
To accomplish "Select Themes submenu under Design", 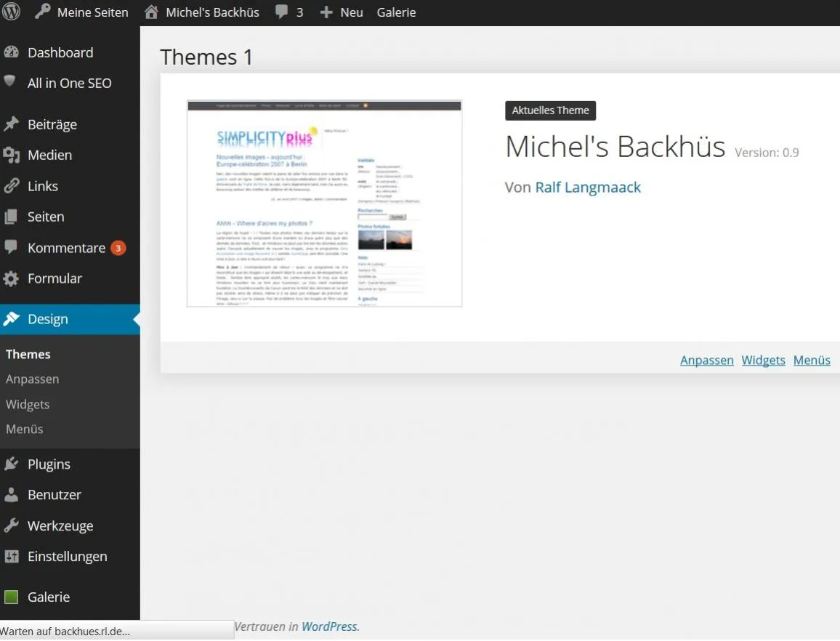I will coord(28,354).
